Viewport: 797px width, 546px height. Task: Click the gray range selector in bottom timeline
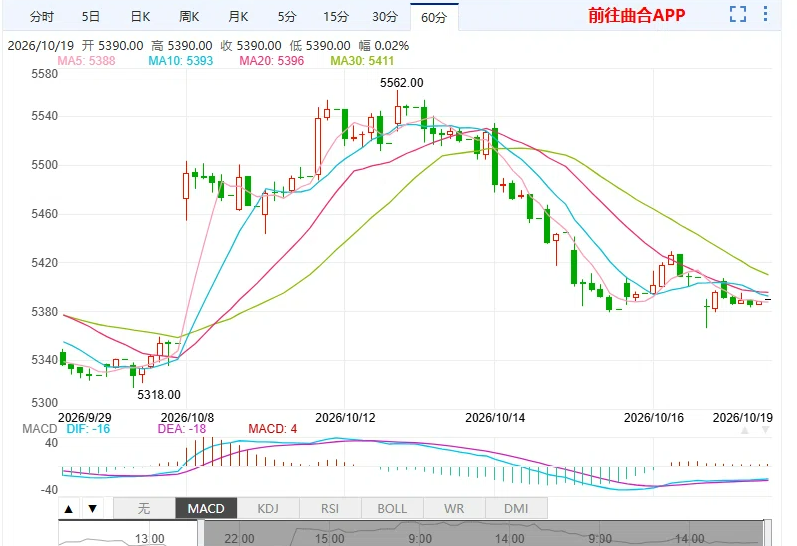pos(483,534)
